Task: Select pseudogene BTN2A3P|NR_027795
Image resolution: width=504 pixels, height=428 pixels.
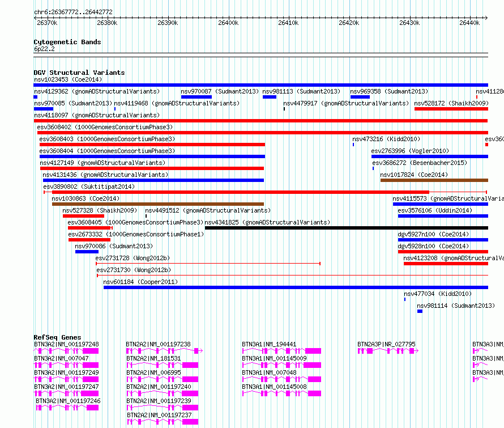Action: pyautogui.click(x=386, y=344)
